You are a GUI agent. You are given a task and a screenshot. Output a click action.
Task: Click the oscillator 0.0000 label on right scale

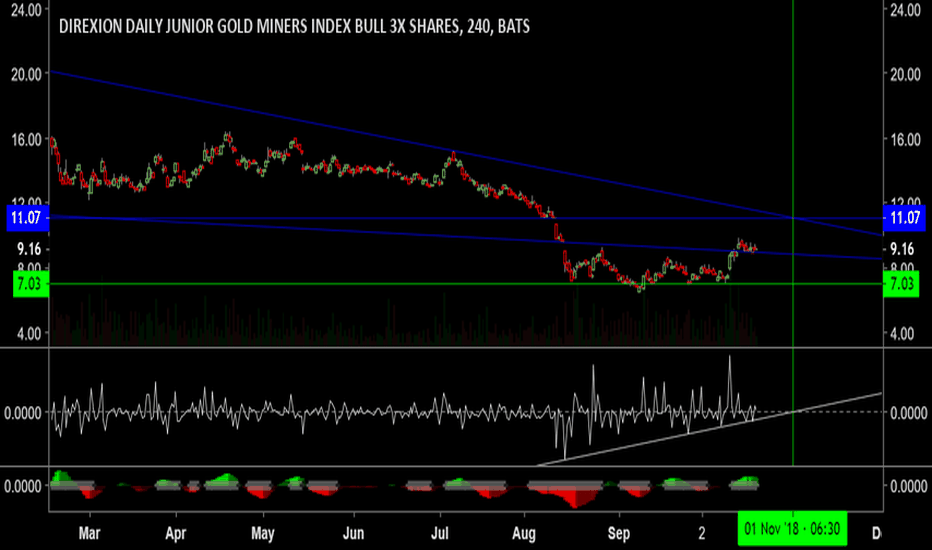pos(908,413)
